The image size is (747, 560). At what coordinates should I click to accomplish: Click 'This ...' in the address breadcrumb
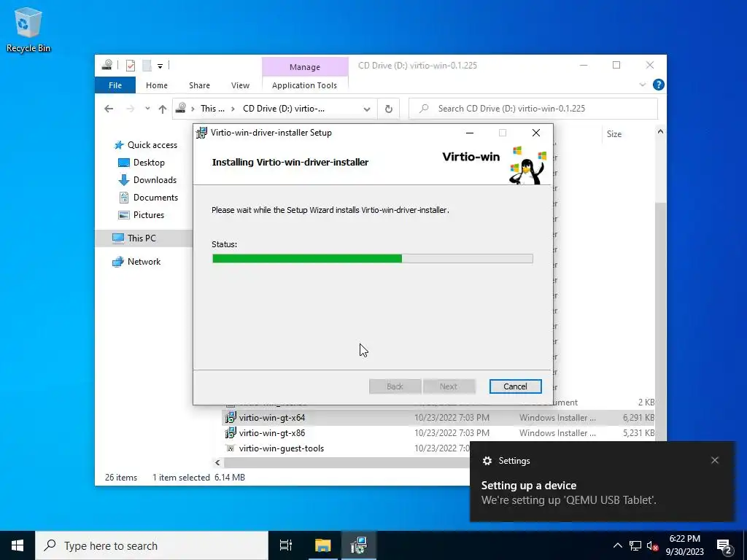coord(212,109)
